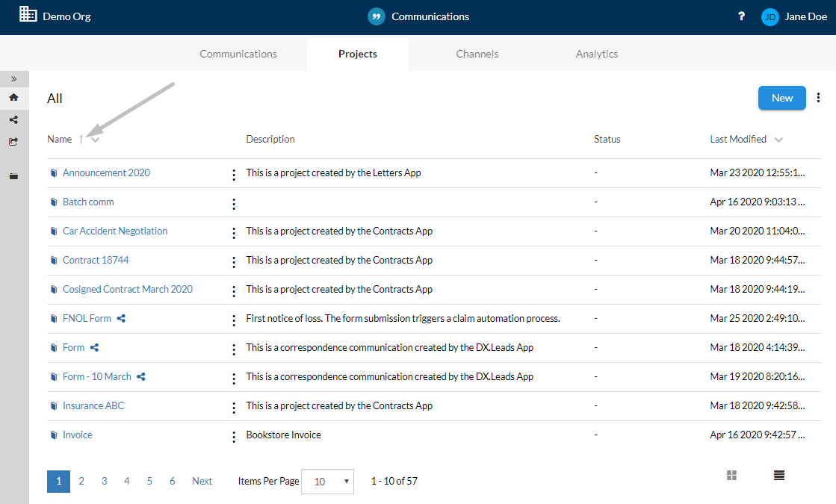Click the export arrow icon in sidebar
This screenshot has width=836, height=504.
pyautogui.click(x=14, y=142)
